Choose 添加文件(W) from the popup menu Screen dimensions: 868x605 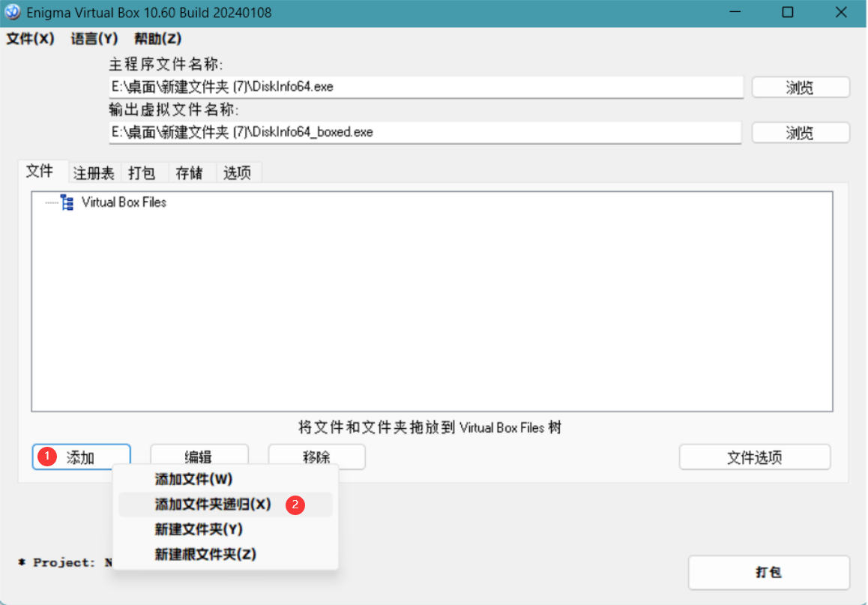point(226,479)
